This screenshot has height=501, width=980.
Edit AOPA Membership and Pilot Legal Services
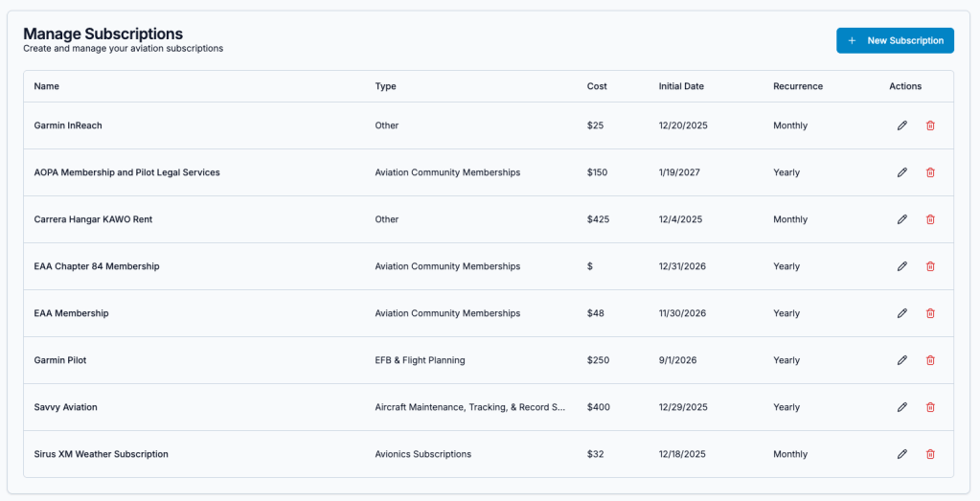(x=901, y=172)
